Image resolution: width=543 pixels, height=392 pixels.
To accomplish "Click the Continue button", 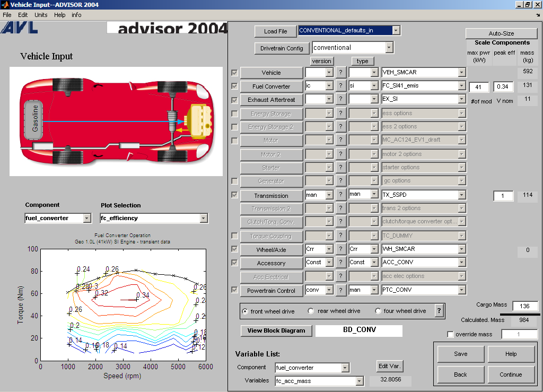I will tap(511, 374).
